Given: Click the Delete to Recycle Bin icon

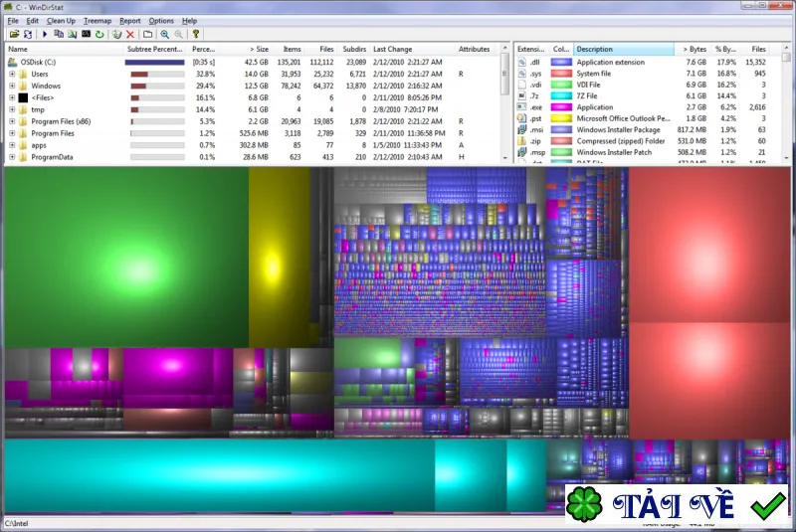Looking at the screenshot, I should [116, 34].
